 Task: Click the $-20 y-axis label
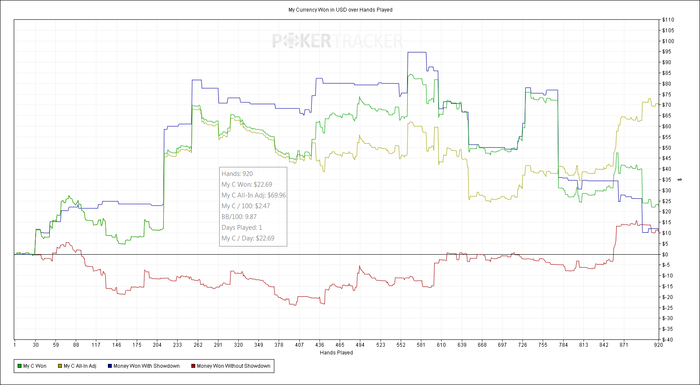(668, 297)
